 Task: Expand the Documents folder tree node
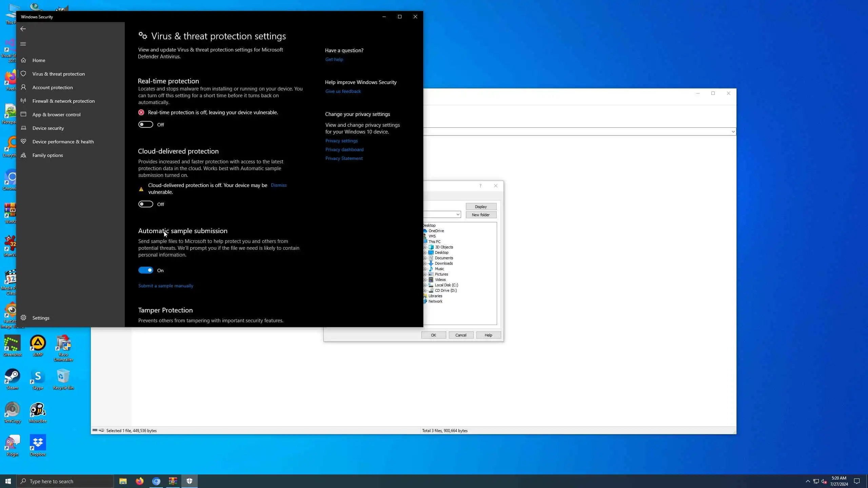tap(425, 258)
